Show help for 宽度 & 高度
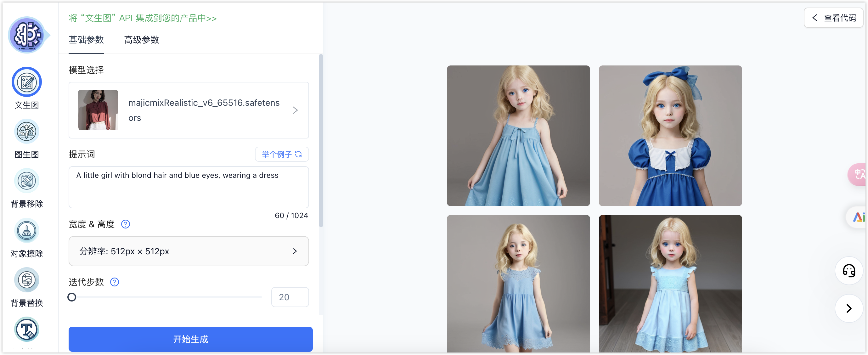The height and width of the screenshot is (355, 868). click(x=125, y=224)
